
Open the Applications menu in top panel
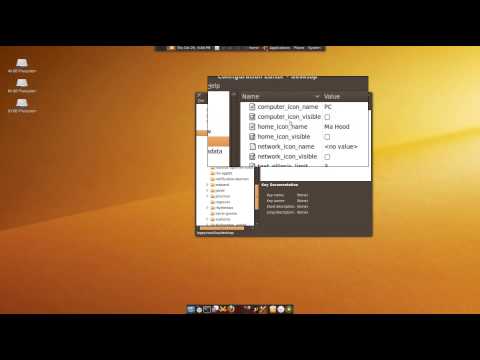pos(280,48)
